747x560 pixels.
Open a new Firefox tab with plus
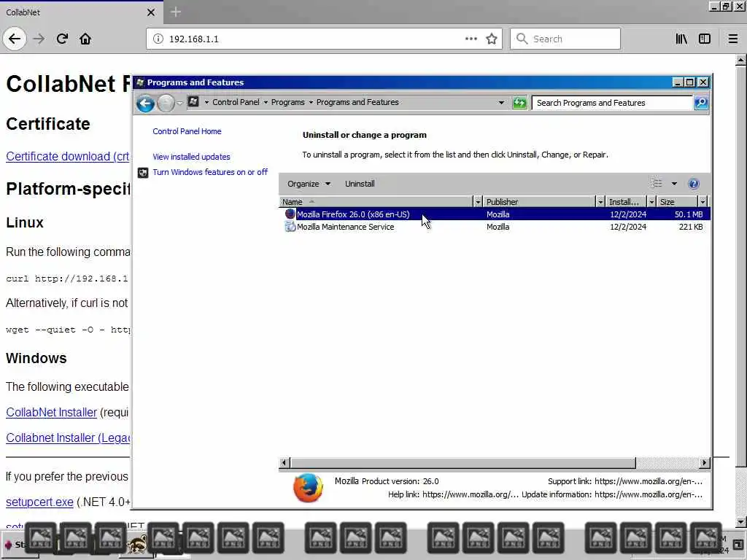pos(176,12)
